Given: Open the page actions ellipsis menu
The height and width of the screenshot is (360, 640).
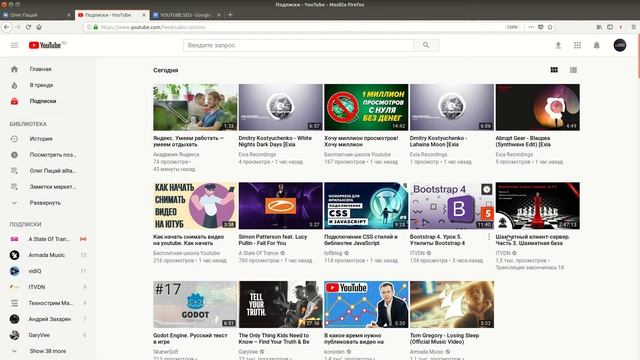Looking at the screenshot, I should 531,27.
